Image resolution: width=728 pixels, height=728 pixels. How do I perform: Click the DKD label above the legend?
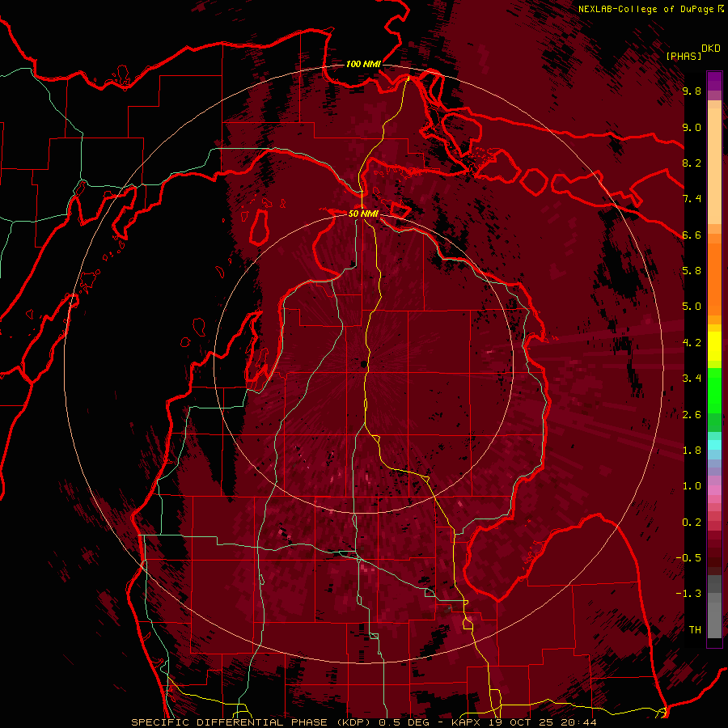[x=711, y=49]
